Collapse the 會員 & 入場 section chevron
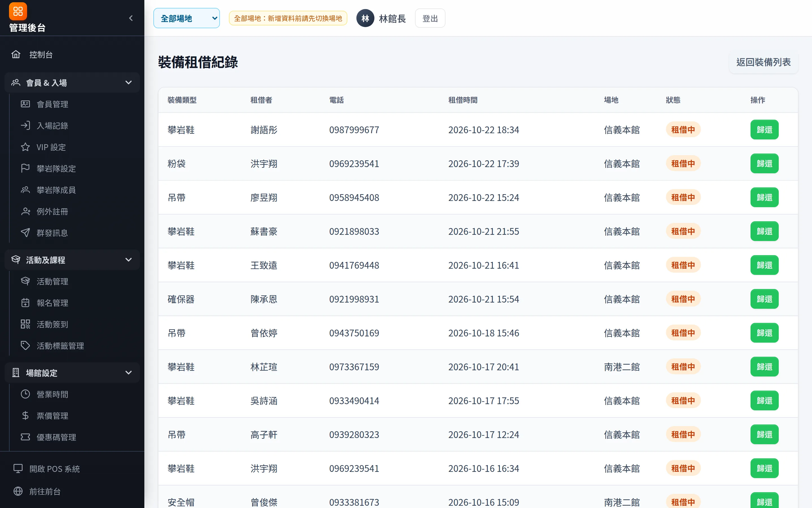This screenshot has height=508, width=812. click(128, 83)
